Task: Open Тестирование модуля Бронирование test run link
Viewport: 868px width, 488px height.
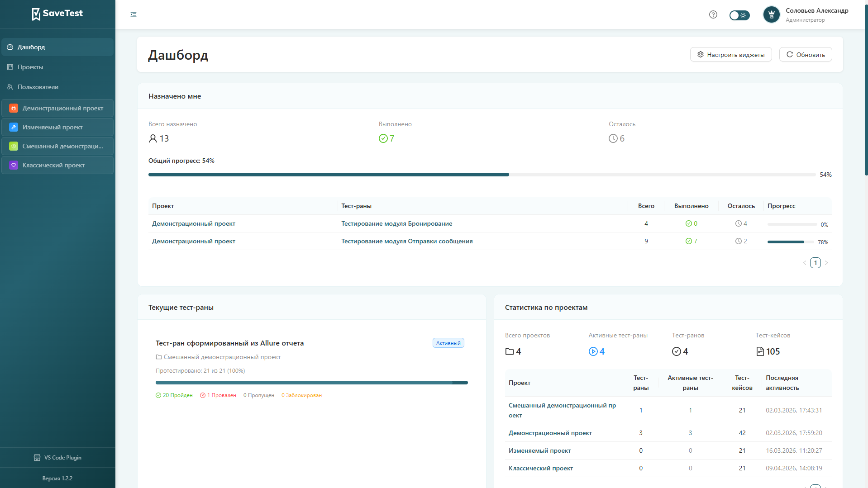Action: (x=396, y=223)
